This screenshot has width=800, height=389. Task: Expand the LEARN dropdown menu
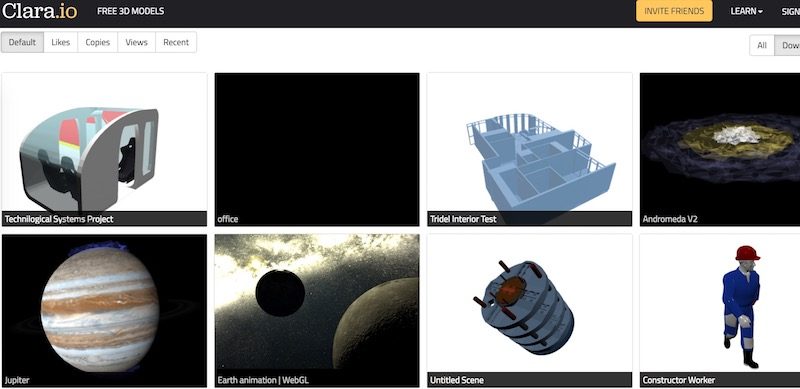click(x=746, y=11)
